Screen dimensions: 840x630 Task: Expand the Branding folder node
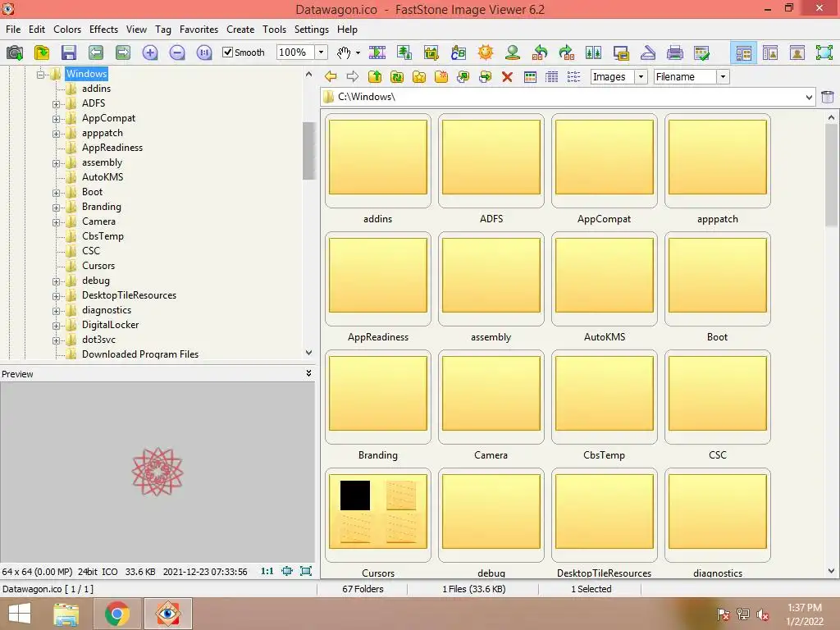click(x=56, y=208)
